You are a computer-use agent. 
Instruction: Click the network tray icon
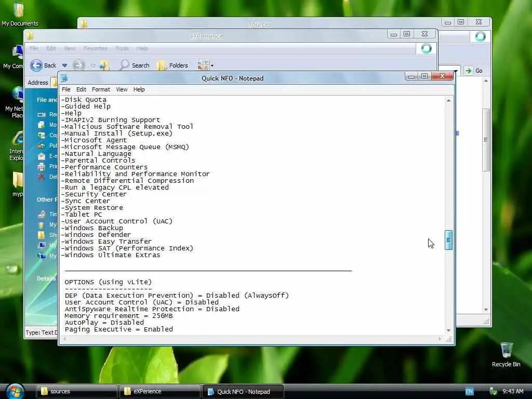coord(494,392)
